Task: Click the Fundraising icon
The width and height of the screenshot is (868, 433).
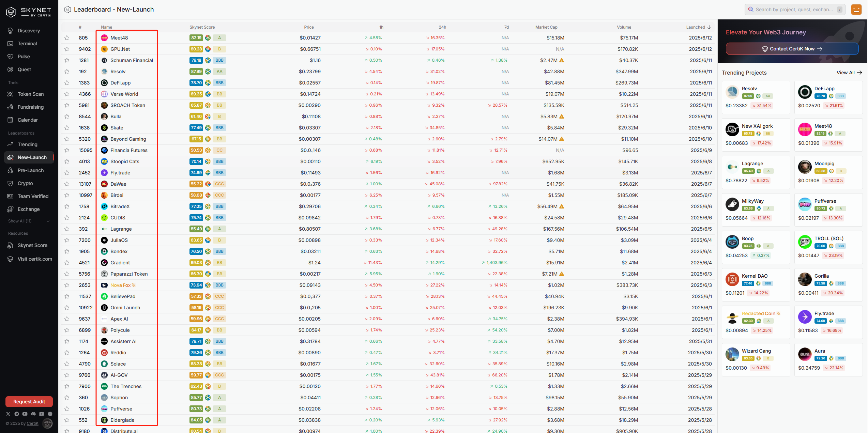Action: pos(10,107)
